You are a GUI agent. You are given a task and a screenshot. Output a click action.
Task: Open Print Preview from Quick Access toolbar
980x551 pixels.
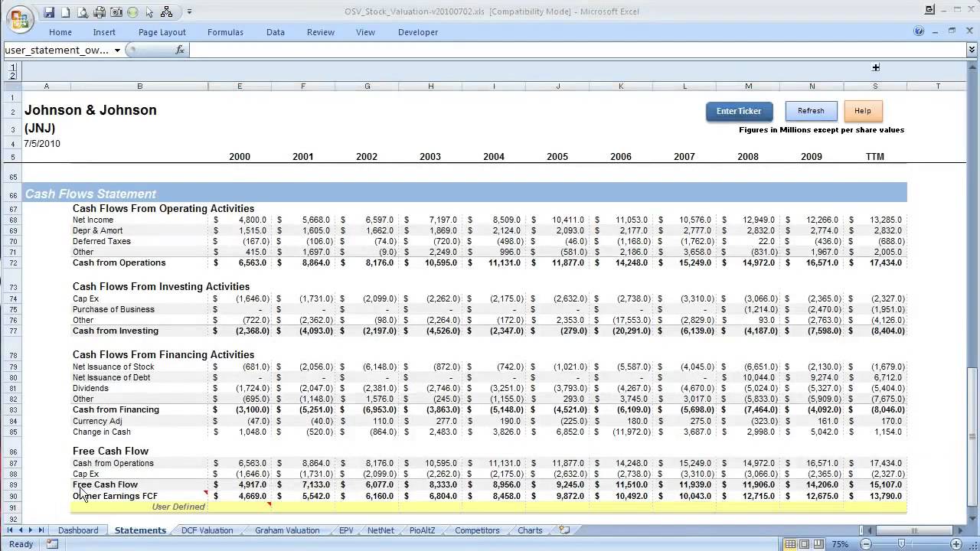(83, 12)
